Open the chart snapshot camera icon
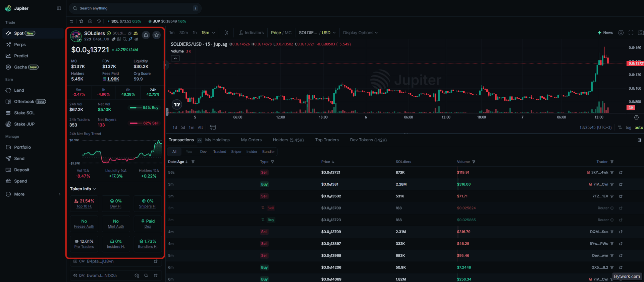The width and height of the screenshot is (644, 282). [x=641, y=33]
